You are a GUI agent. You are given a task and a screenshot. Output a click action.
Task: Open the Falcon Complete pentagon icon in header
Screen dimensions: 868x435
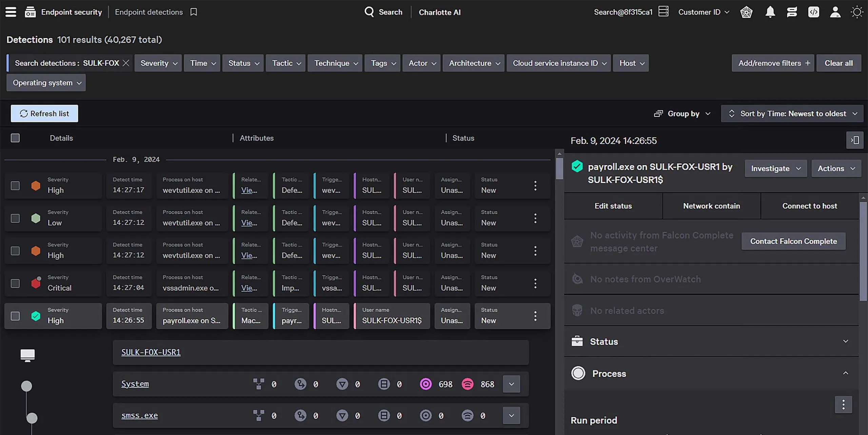[746, 12]
